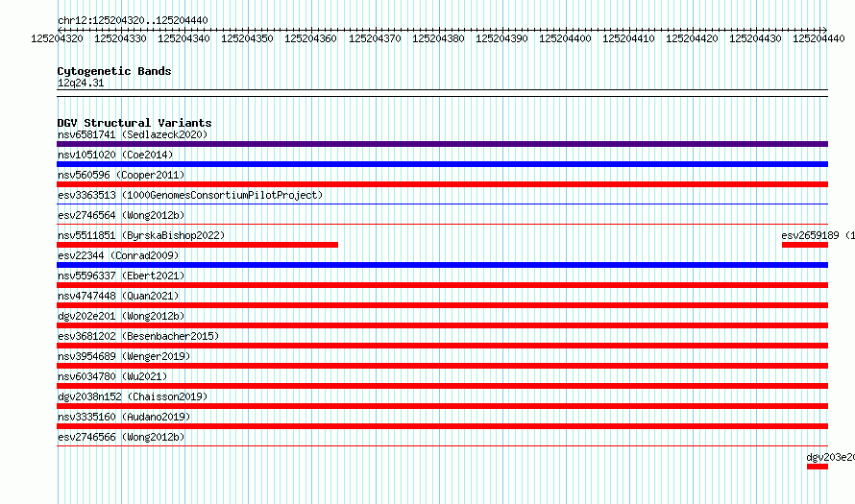Click the Cytogenetic Bands track title
This screenshot has width=855, height=504.
(x=114, y=71)
